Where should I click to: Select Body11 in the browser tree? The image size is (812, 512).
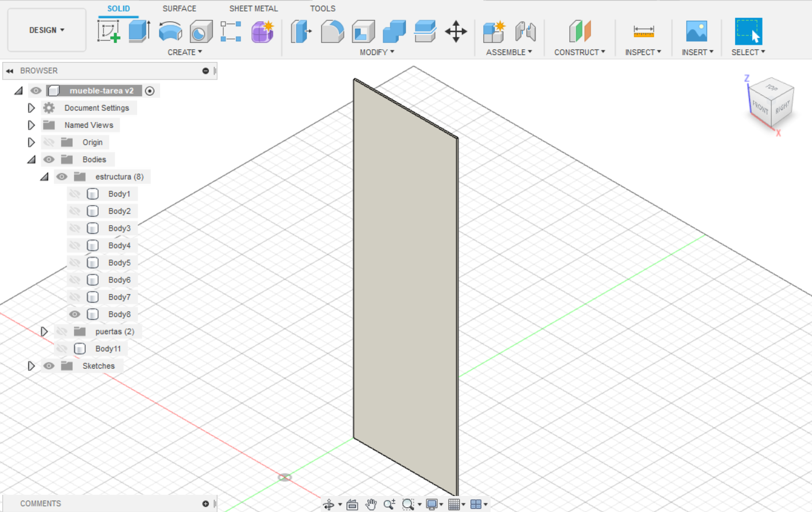(x=108, y=349)
